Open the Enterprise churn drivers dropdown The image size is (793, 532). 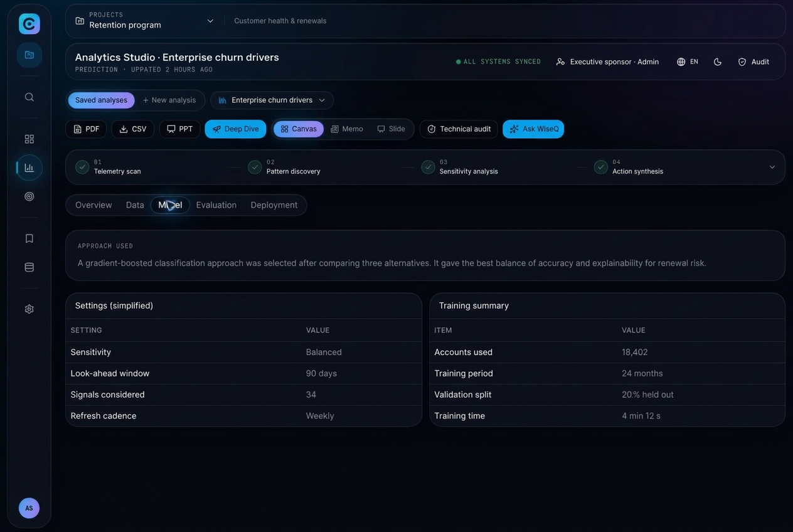[x=272, y=100]
